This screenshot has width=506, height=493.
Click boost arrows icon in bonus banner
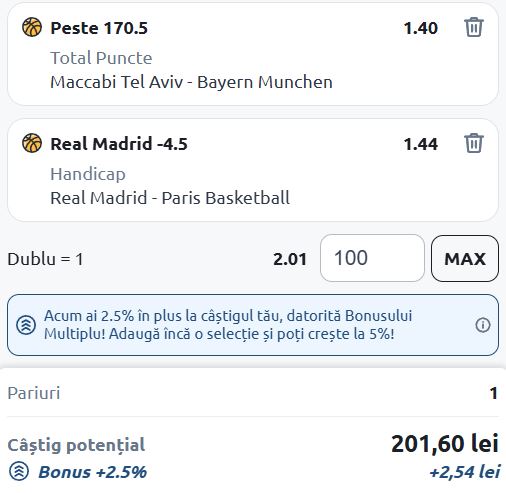(26, 325)
